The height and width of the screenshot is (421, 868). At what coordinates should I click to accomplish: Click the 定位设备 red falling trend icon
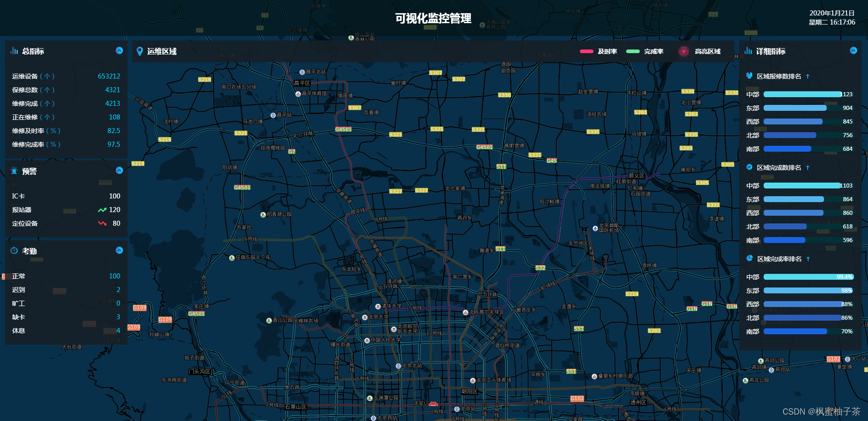click(x=102, y=223)
